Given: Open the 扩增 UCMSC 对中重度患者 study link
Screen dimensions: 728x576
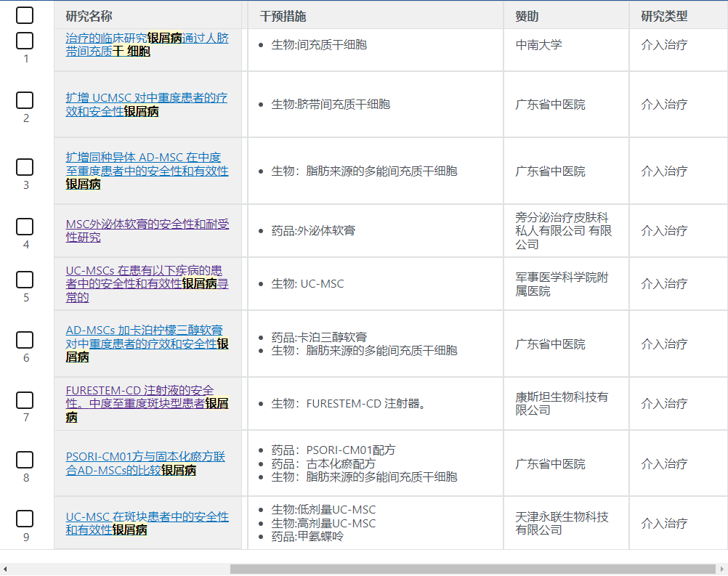Looking at the screenshot, I should point(146,97).
